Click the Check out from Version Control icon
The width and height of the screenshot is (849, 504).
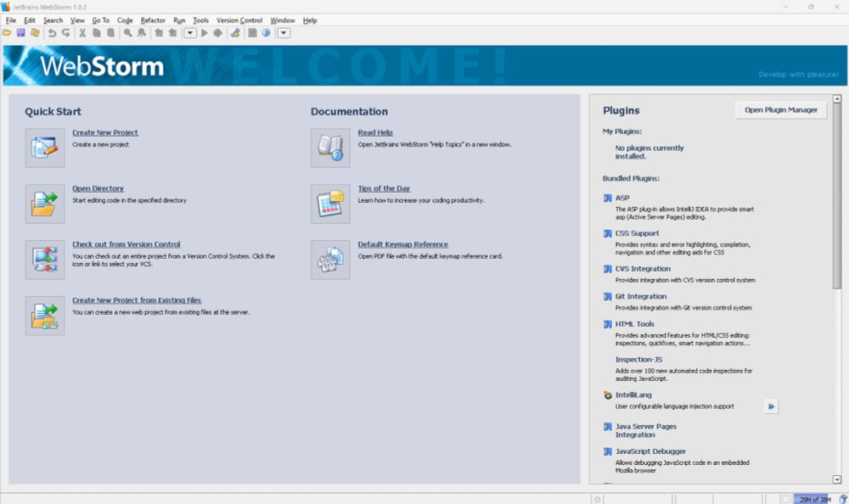pyautogui.click(x=45, y=260)
